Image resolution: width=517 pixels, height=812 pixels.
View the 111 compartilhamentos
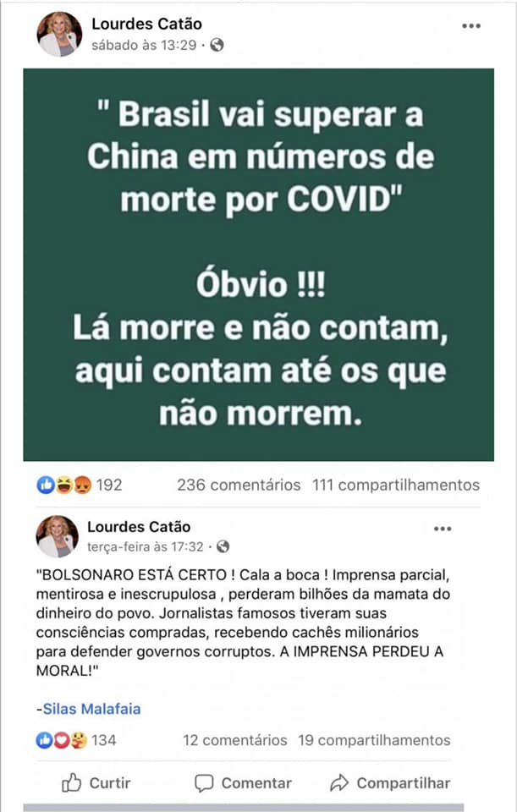(x=396, y=485)
